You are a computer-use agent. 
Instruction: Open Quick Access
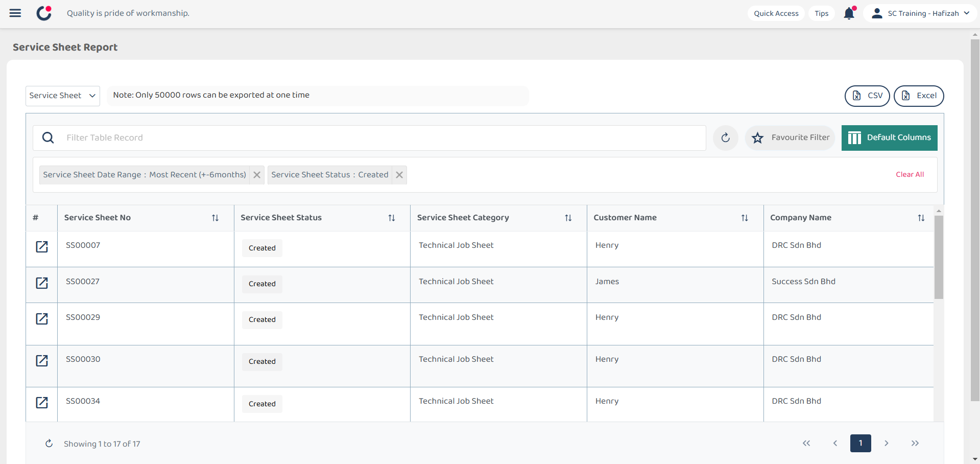tap(776, 13)
